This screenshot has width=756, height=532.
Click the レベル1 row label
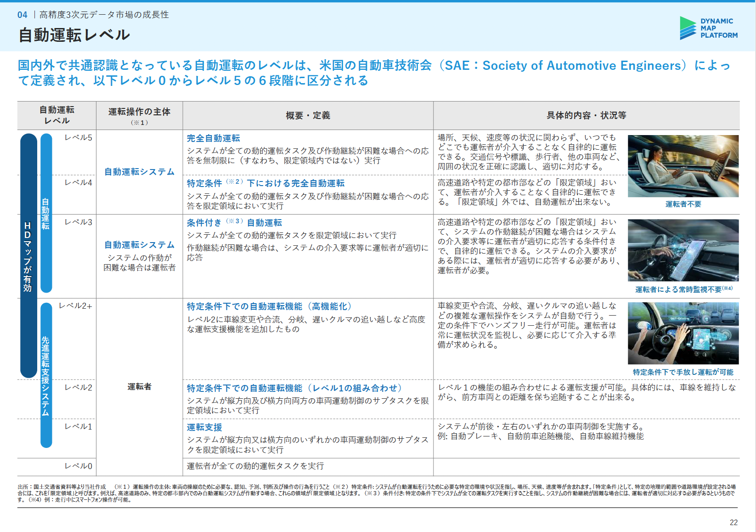tap(79, 426)
